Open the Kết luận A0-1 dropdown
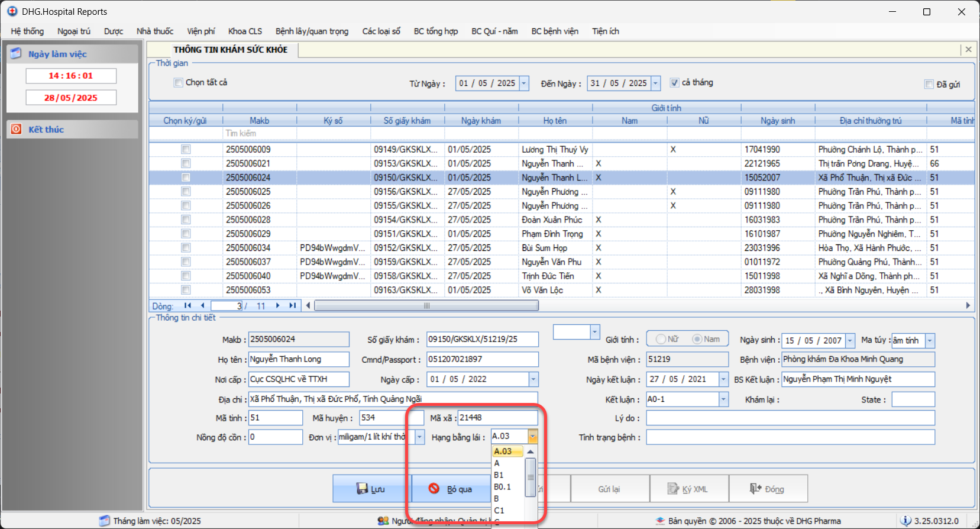Viewport: 980px width, 529px height. click(723, 399)
